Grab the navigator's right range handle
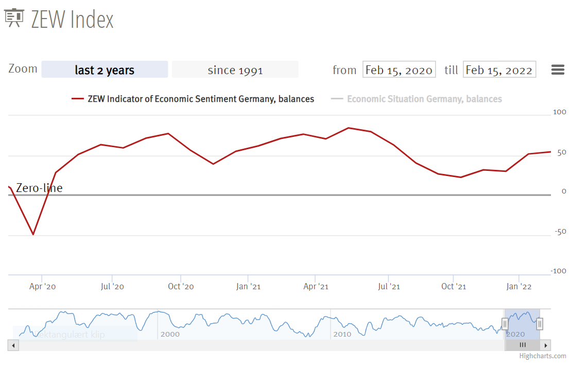The width and height of the screenshot is (588, 368). pyautogui.click(x=540, y=323)
